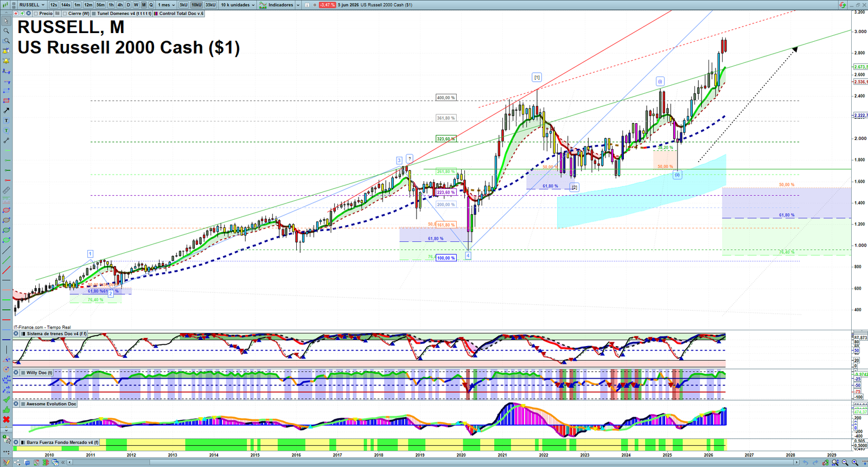Select the W weekly timeframe
868x467 pixels.
click(136, 5)
